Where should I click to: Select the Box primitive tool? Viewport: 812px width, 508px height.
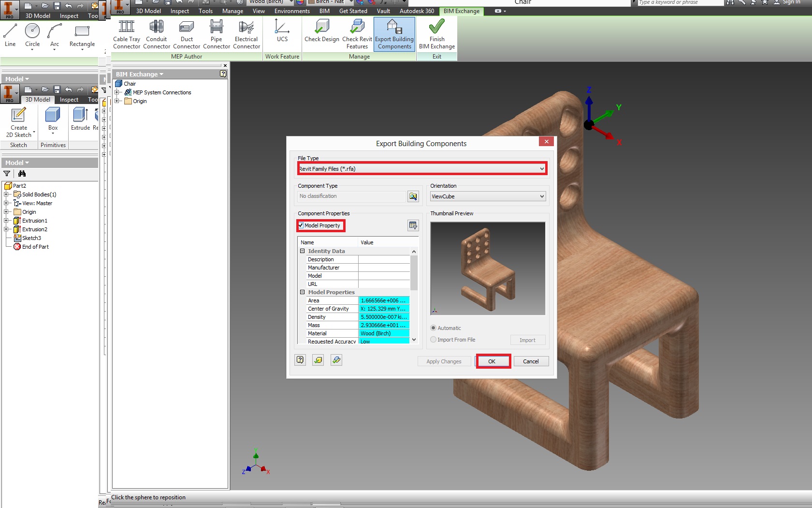click(x=53, y=120)
